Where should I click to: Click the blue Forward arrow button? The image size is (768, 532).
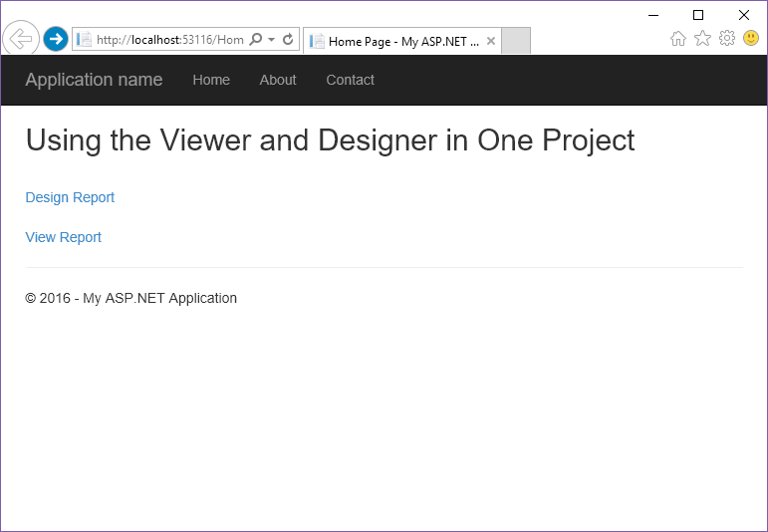56,39
